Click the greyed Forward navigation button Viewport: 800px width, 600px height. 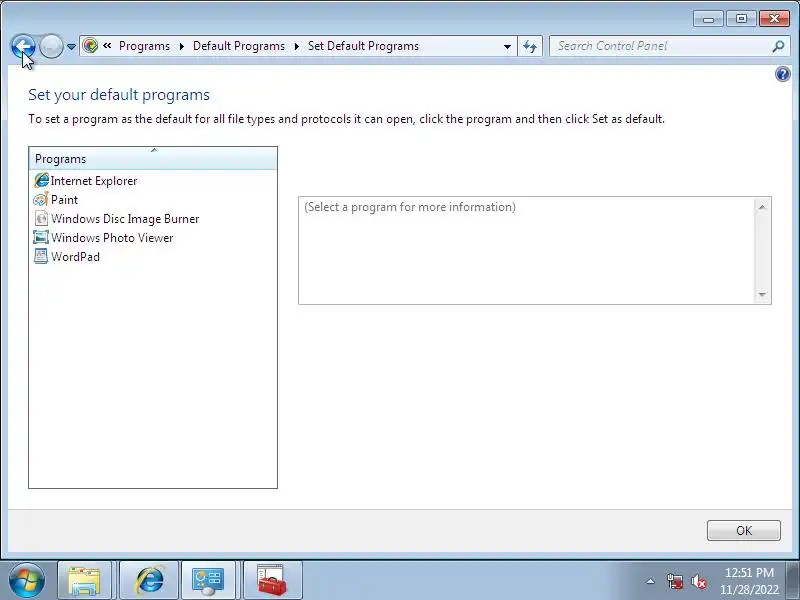click(x=52, y=46)
